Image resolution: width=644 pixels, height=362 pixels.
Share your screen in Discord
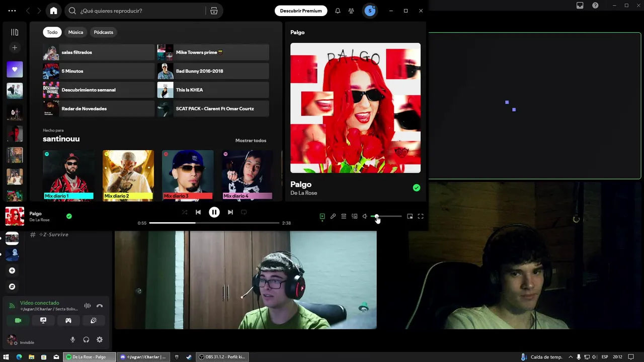[43, 320]
